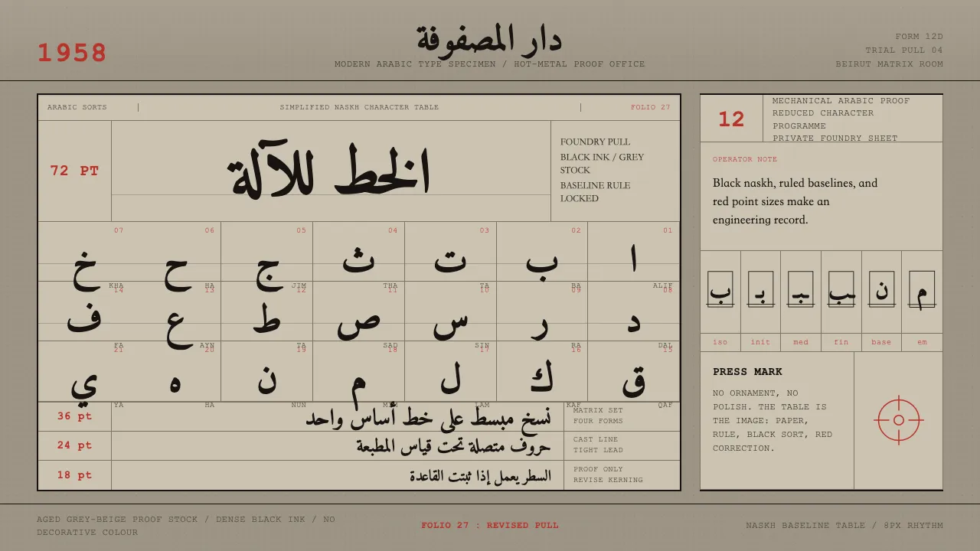Select the Fa glyph in cell 14
This screenshot has width=980, height=551.
click(84, 316)
